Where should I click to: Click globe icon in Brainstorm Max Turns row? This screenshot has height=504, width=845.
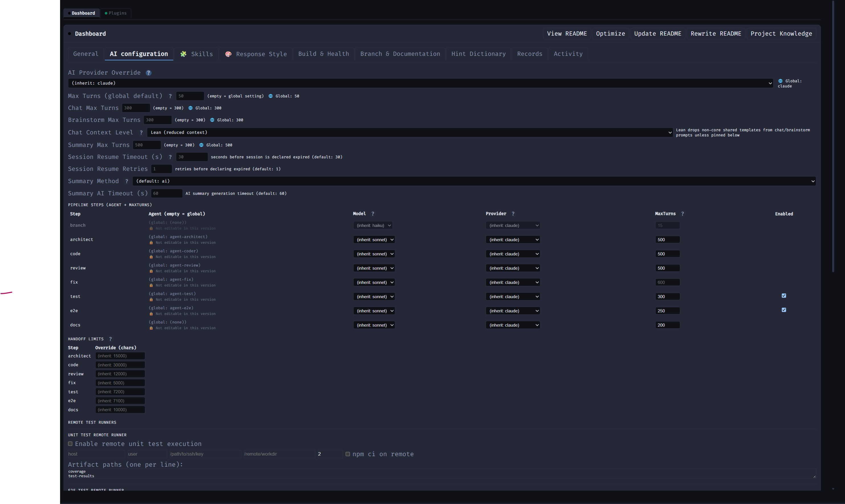pyautogui.click(x=212, y=120)
